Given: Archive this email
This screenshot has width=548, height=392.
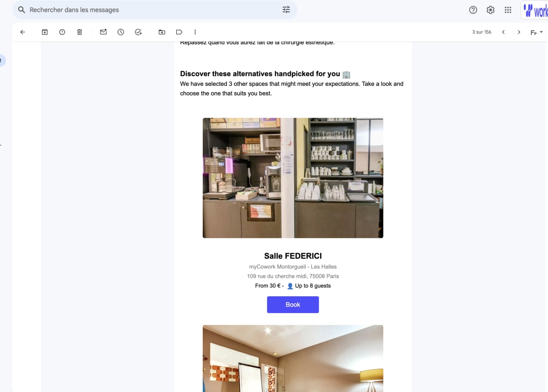Looking at the screenshot, I should click(45, 32).
